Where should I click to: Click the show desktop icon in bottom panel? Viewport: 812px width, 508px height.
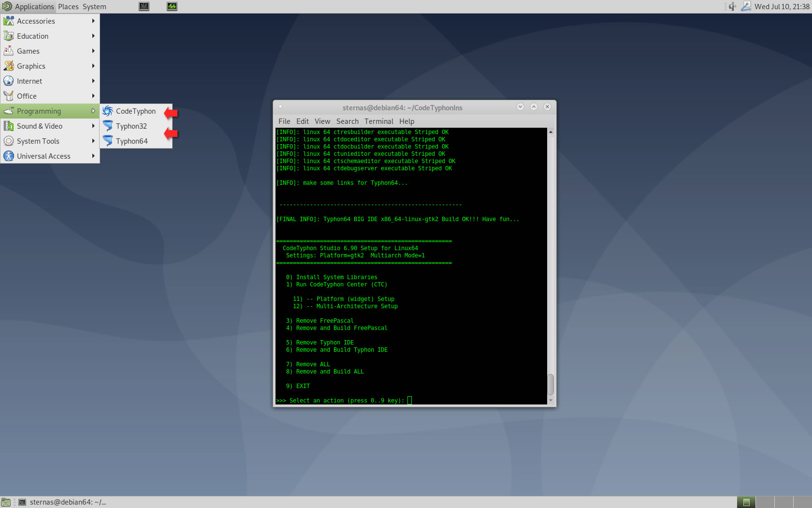5,502
